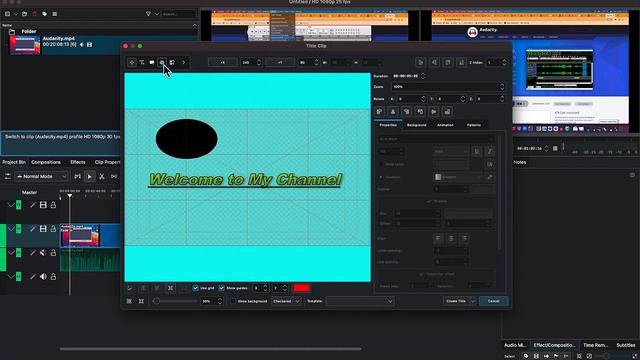This screenshot has width=640, height=360.
Task: Open the Zoom 100% combo box
Action: pyautogui.click(x=448, y=87)
